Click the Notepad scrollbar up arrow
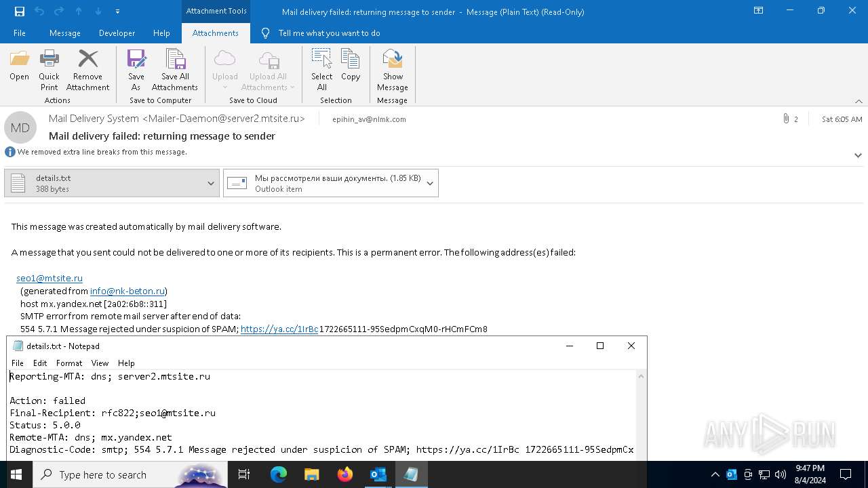This screenshot has height=488, width=868. tap(641, 376)
